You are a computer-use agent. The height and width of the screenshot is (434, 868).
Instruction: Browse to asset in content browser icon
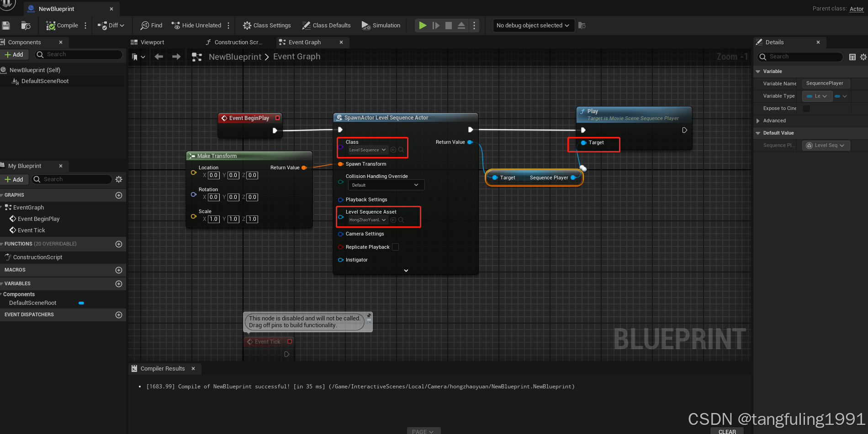click(26, 26)
